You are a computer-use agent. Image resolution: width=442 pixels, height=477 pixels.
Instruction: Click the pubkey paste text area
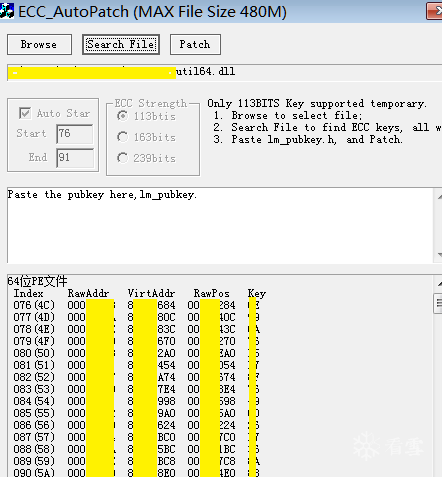pyautogui.click(x=220, y=226)
